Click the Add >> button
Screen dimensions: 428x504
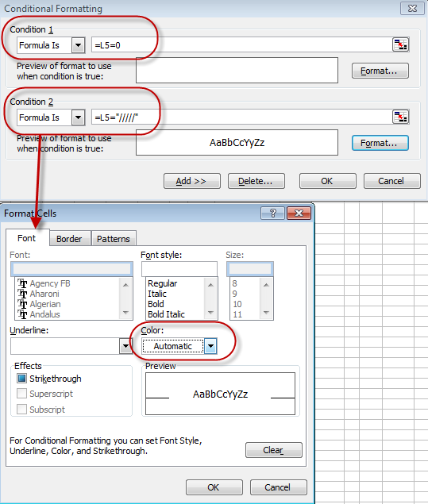(192, 181)
